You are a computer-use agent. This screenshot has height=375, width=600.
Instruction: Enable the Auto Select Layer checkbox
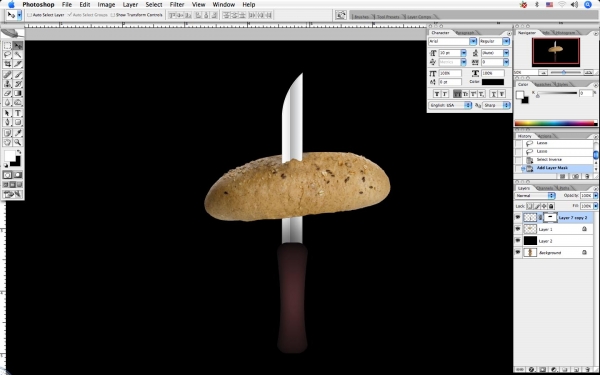tap(29, 15)
